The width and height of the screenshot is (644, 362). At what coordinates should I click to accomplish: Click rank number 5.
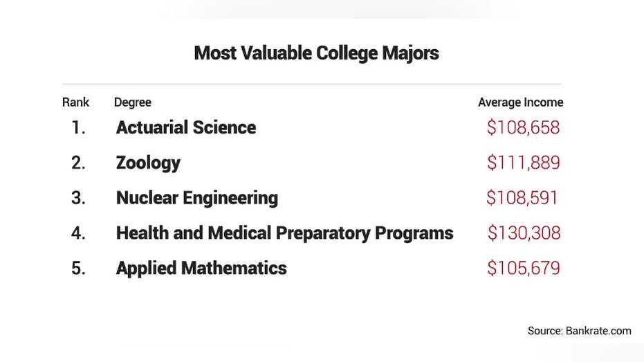[78, 269]
